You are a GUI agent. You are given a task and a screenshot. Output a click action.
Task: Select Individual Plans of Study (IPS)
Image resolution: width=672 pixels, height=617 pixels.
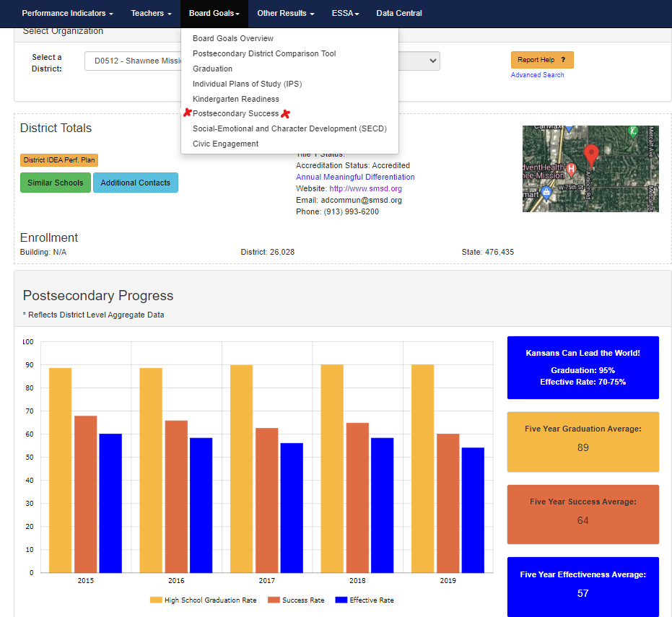[x=248, y=84]
